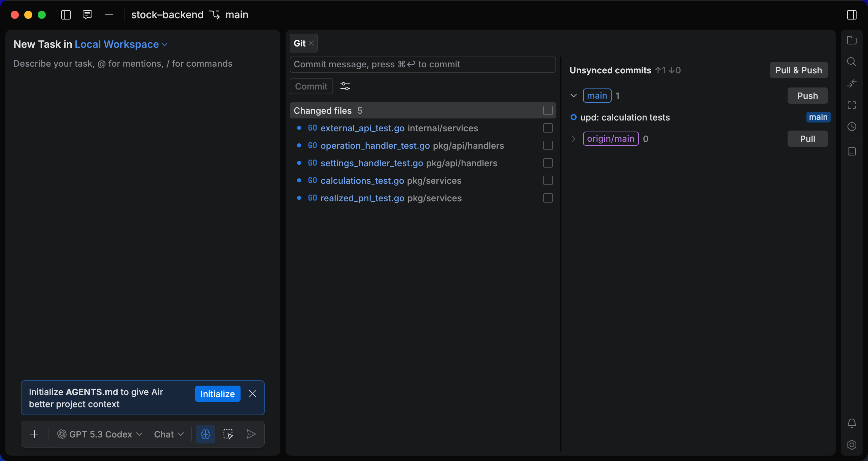Open notifications bell at bottom right
Viewport: 868px width, 461px height.
pyautogui.click(x=852, y=423)
